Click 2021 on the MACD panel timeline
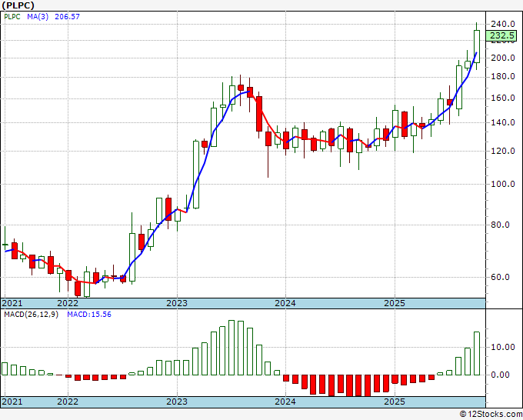The image size is (523, 420). tap(12, 402)
